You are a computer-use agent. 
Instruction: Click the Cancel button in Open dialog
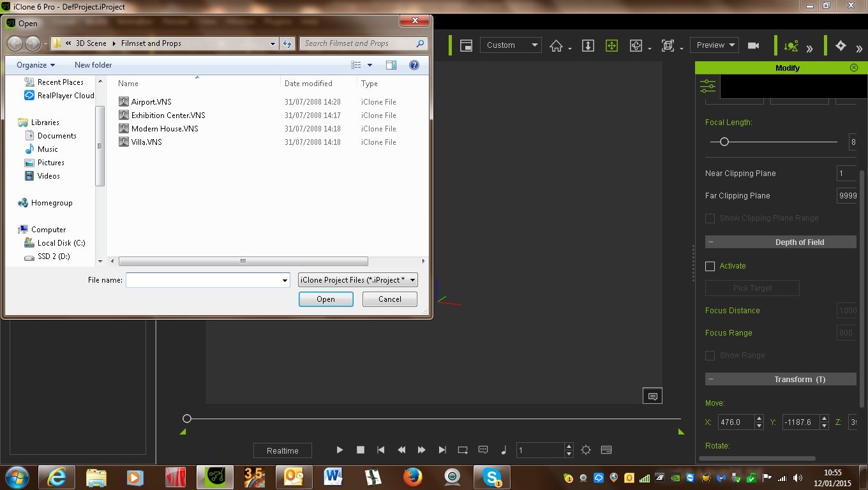[x=389, y=299]
